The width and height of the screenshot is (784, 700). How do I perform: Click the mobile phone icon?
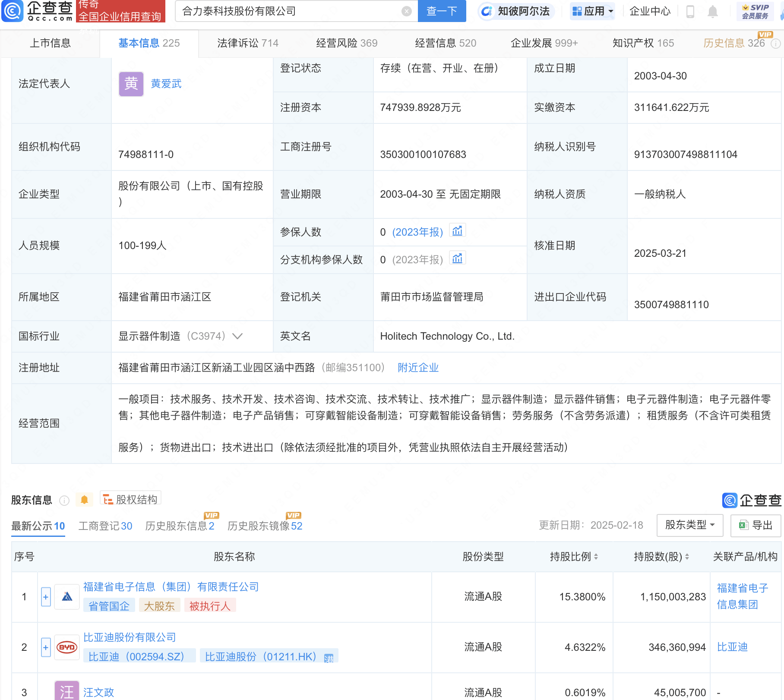tap(690, 12)
